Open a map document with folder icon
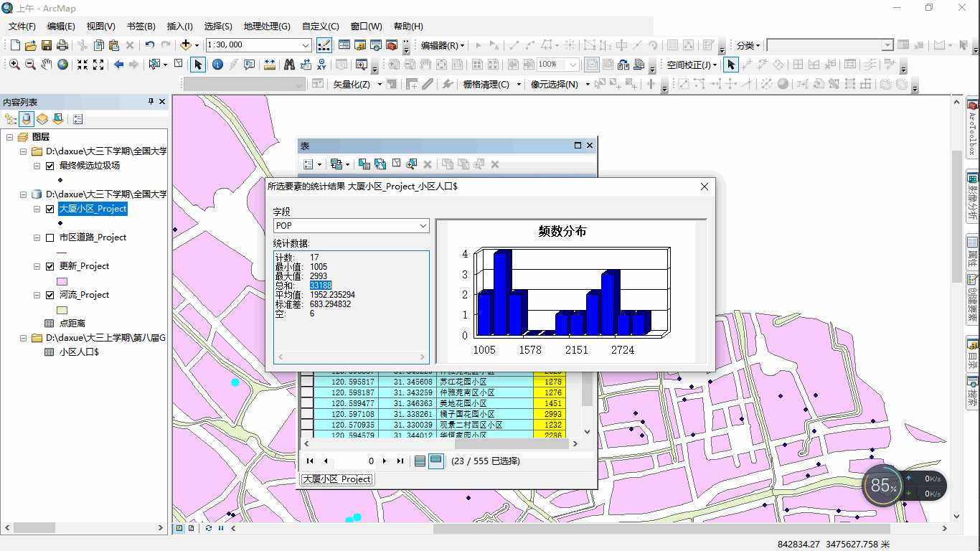Image resolution: width=980 pixels, height=551 pixels. coord(30,45)
